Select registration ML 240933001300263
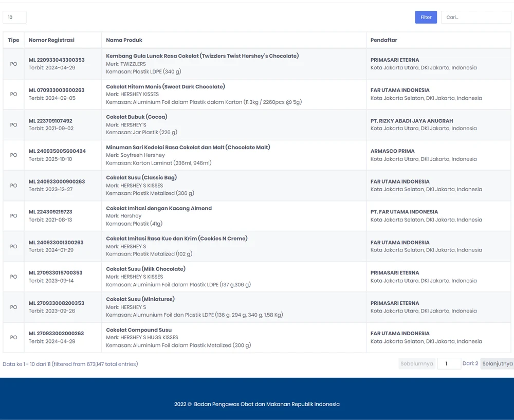The width and height of the screenshot is (514, 420). [x=56, y=242]
